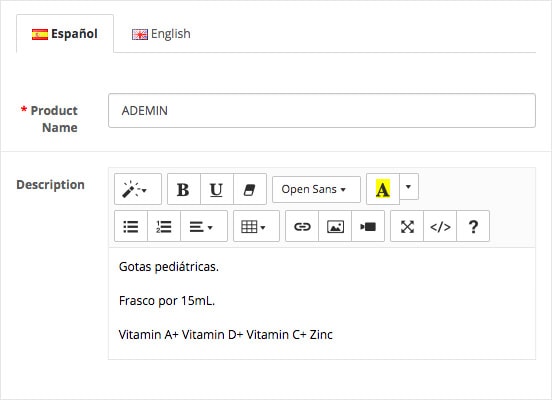Click the Product Name field containing ADEMIN
Viewport: 552px width, 400px height.
click(322, 111)
